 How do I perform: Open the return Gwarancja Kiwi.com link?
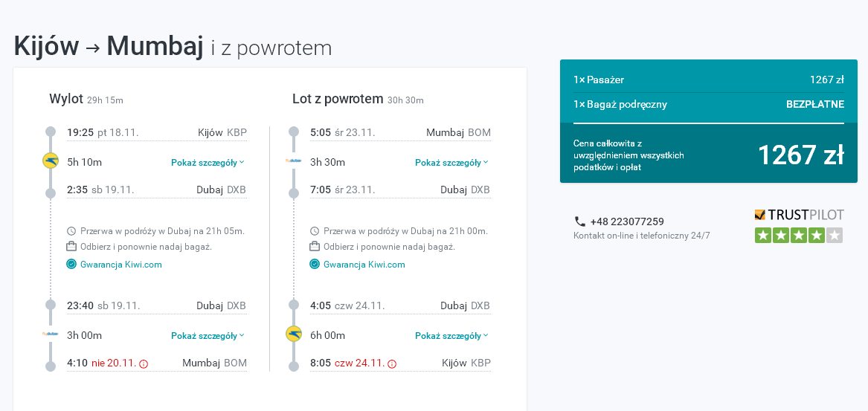[364, 265]
